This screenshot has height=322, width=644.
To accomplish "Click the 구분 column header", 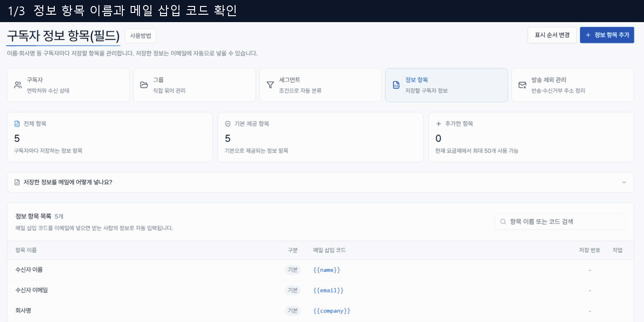I will (293, 250).
